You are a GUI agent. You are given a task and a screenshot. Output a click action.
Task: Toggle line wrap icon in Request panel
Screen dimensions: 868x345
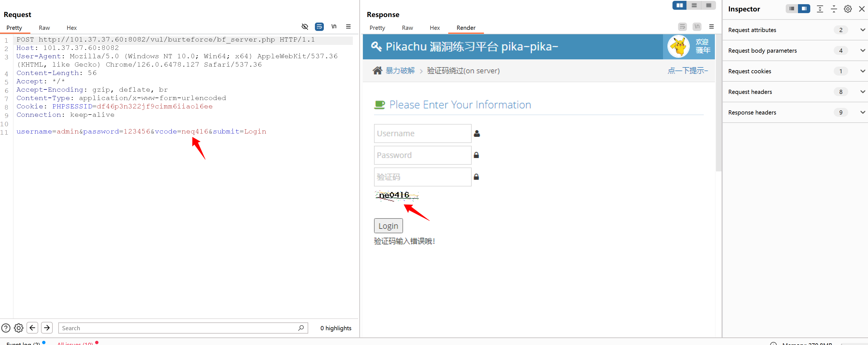(x=319, y=26)
